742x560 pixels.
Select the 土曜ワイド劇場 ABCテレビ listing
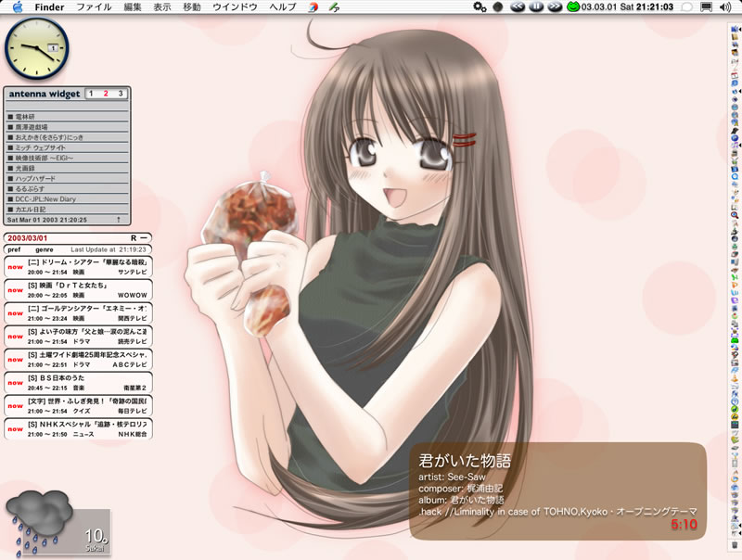[78, 360]
